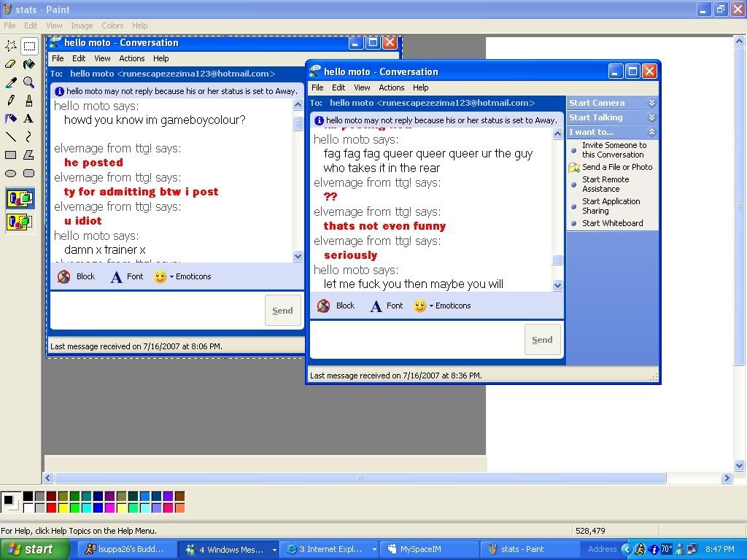
Task: Open Paint's Image menu
Action: (x=82, y=26)
